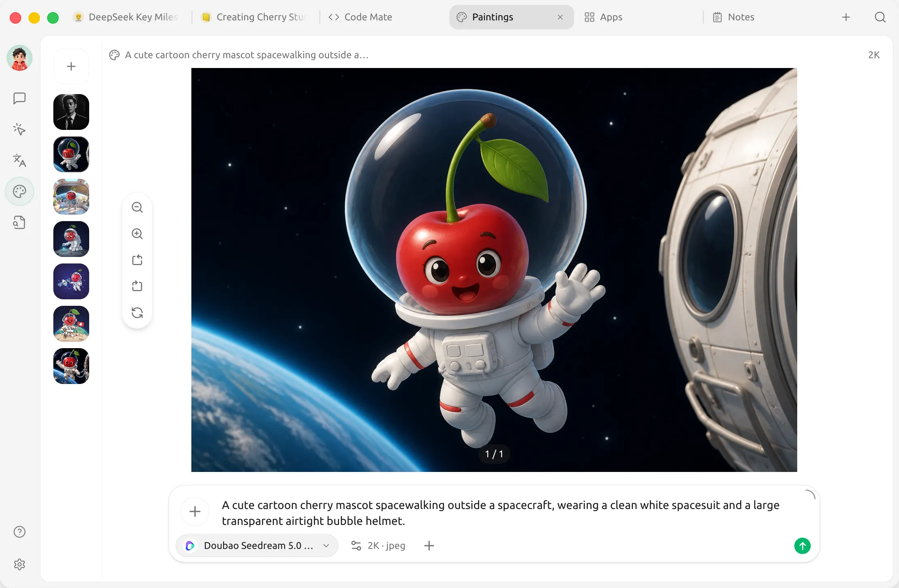The height and width of the screenshot is (588, 899).
Task: Select the purple pixel-art cherry thumbnail
Action: pos(71,281)
